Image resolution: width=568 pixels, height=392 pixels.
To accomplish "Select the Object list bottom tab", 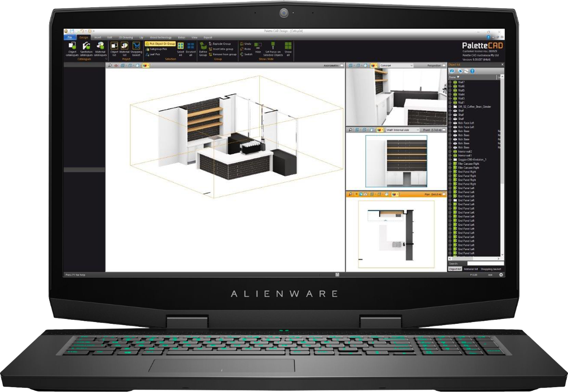I will coord(455,269).
